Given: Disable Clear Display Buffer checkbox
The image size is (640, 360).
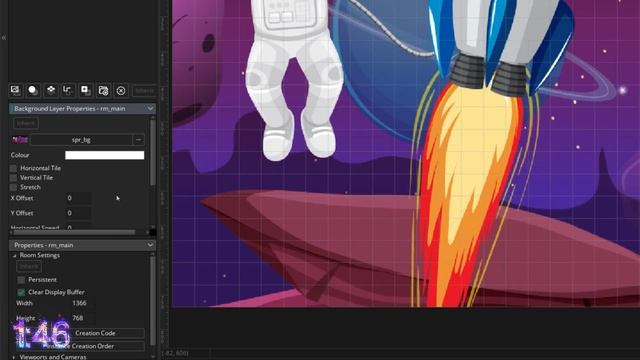Looking at the screenshot, I should tap(21, 292).
